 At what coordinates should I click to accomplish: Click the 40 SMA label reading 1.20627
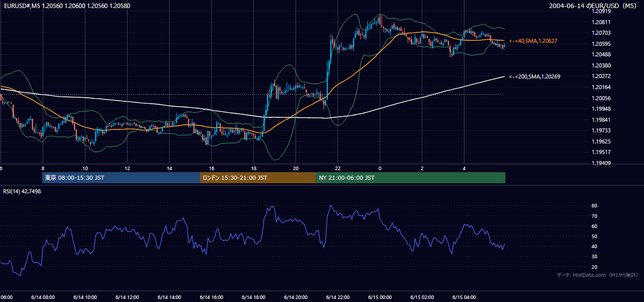click(534, 41)
